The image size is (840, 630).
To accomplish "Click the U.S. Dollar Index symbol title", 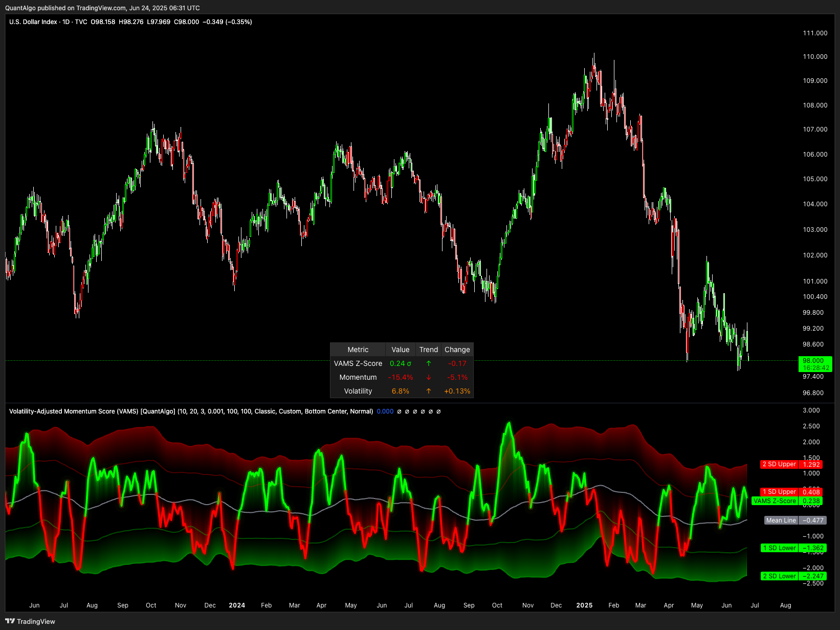I will (x=33, y=22).
